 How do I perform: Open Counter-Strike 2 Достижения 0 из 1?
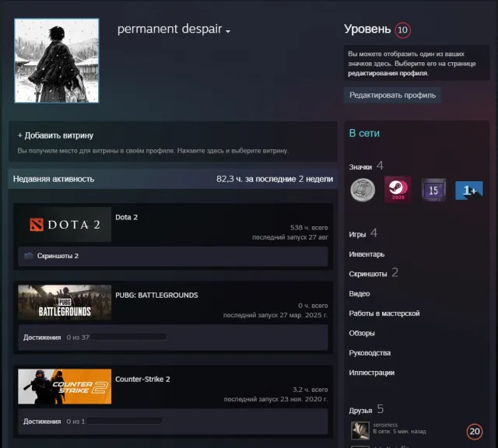tap(54, 422)
